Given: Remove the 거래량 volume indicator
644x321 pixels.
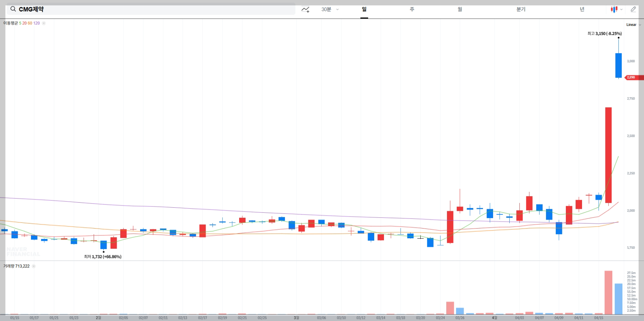Looking at the screenshot, I should pyautogui.click(x=33, y=266).
